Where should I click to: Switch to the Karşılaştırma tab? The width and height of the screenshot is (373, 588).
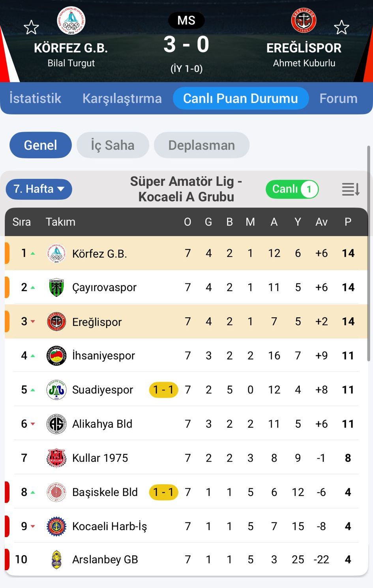pos(122,98)
